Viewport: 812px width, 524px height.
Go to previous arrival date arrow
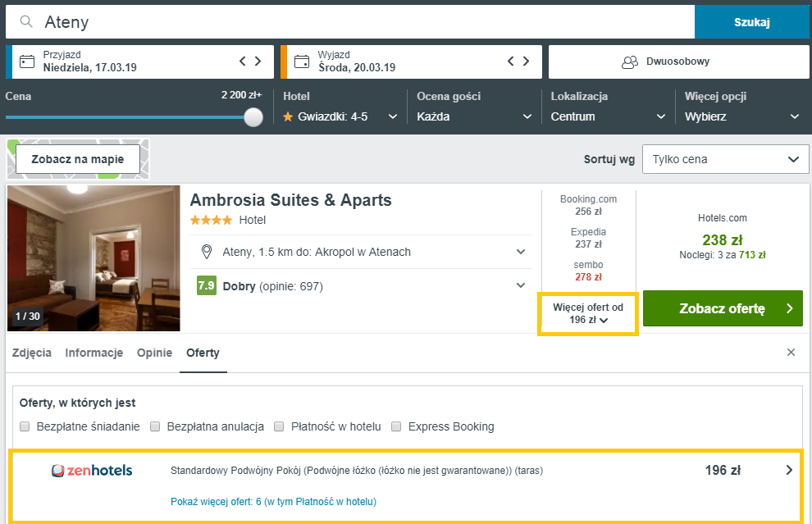(242, 62)
